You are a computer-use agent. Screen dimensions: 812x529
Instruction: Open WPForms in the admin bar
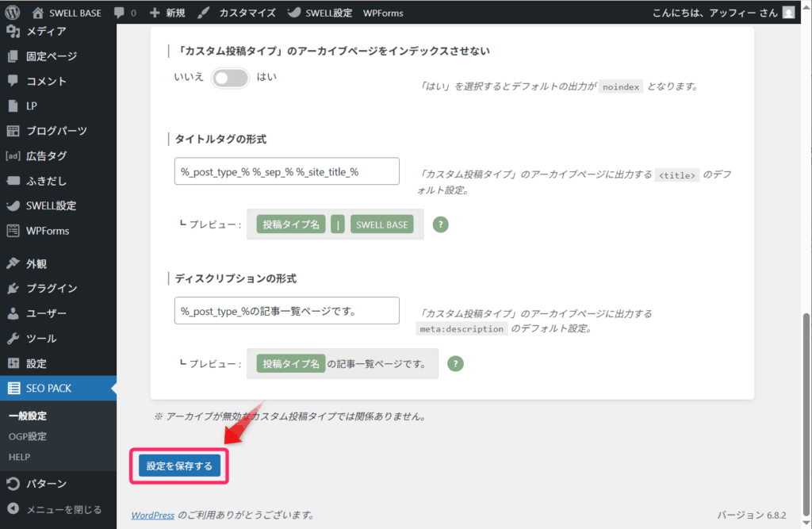point(383,13)
